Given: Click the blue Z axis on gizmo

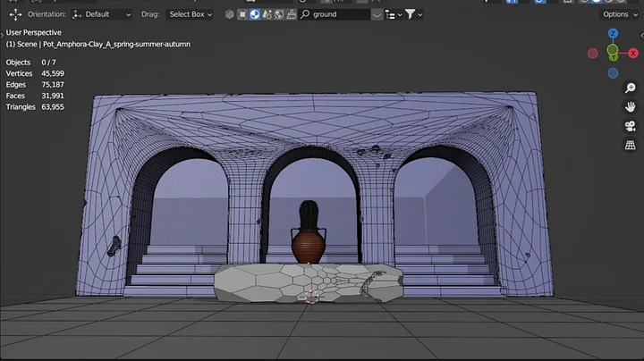Looking at the screenshot, I should (x=613, y=33).
